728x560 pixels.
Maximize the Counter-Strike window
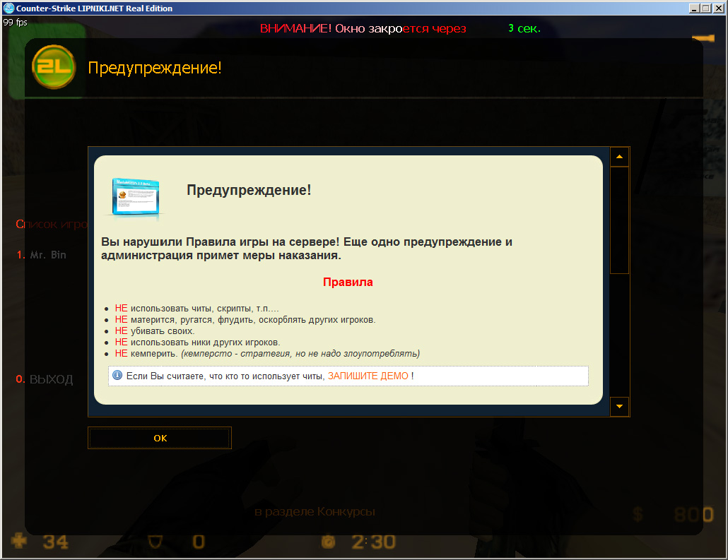click(x=705, y=8)
